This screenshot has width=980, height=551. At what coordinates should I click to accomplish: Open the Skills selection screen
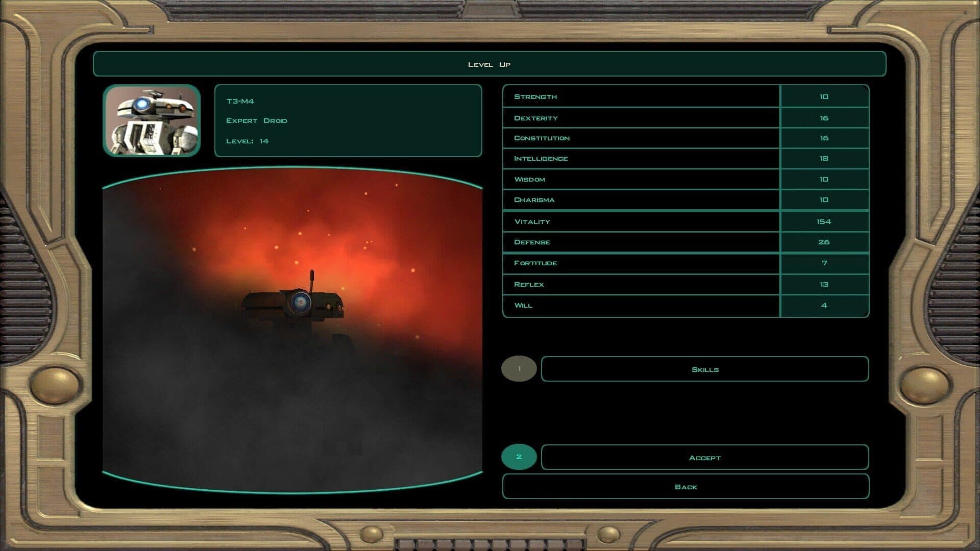pyautogui.click(x=705, y=368)
